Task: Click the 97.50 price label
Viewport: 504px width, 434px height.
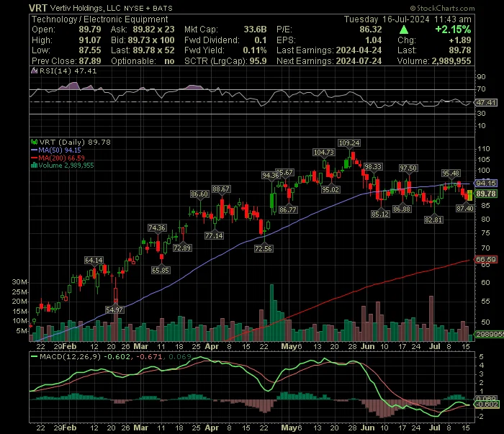Action: pos(408,168)
